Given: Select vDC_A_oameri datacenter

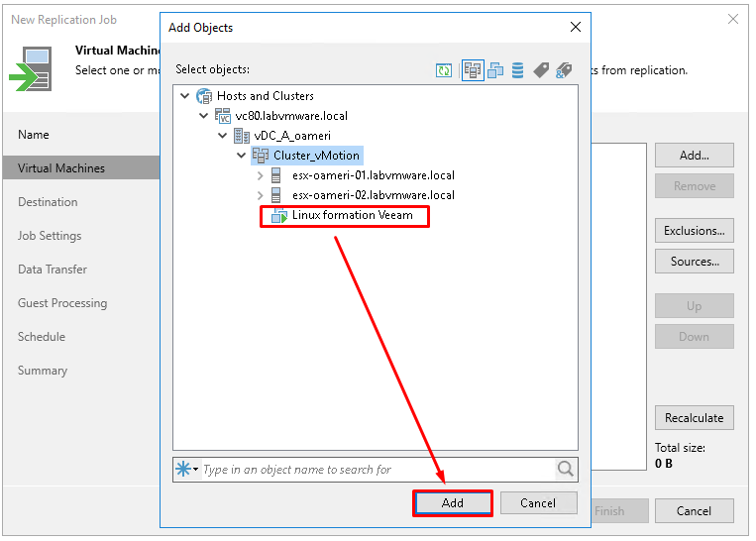Looking at the screenshot, I should click(x=292, y=136).
